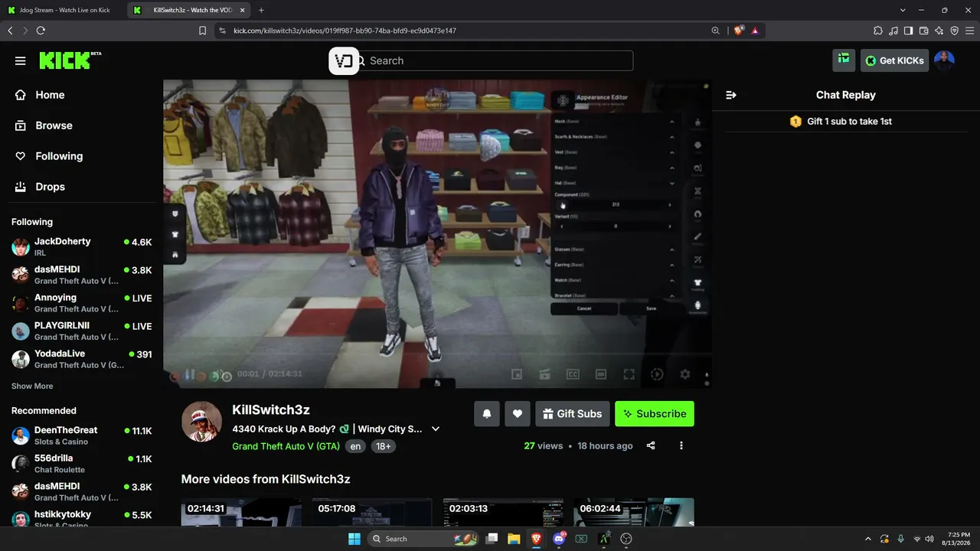The image size is (980, 551).
Task: Toggle mini player mode
Action: 517,374
